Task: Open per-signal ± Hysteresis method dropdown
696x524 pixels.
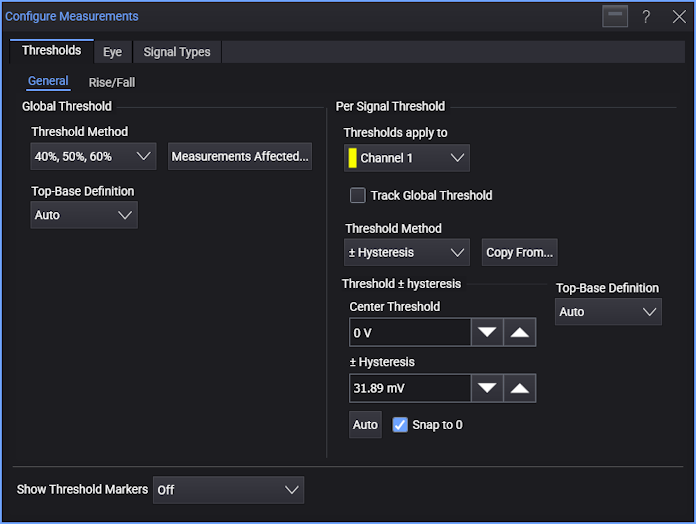Action: [407, 252]
